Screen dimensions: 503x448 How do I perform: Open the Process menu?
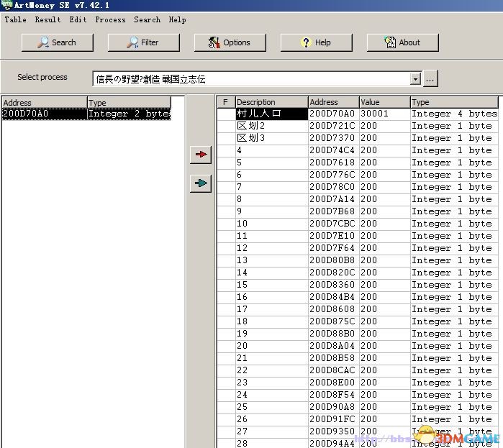coord(110,19)
